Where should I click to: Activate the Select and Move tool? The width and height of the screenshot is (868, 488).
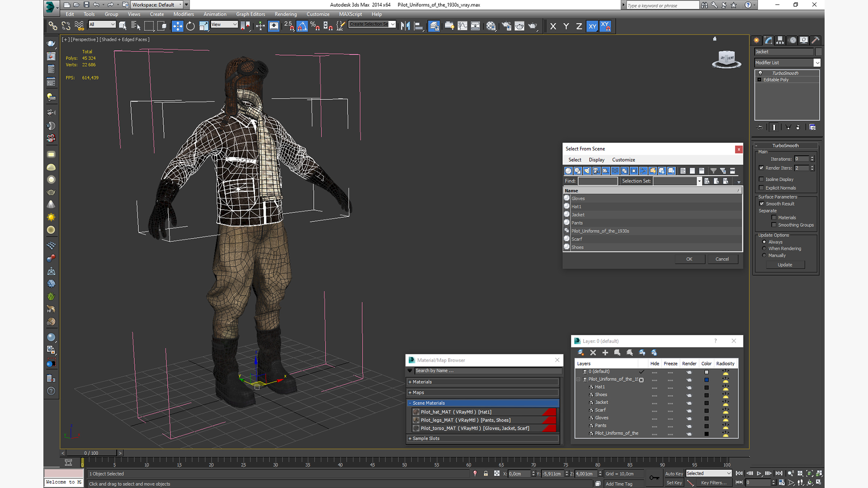coord(178,26)
